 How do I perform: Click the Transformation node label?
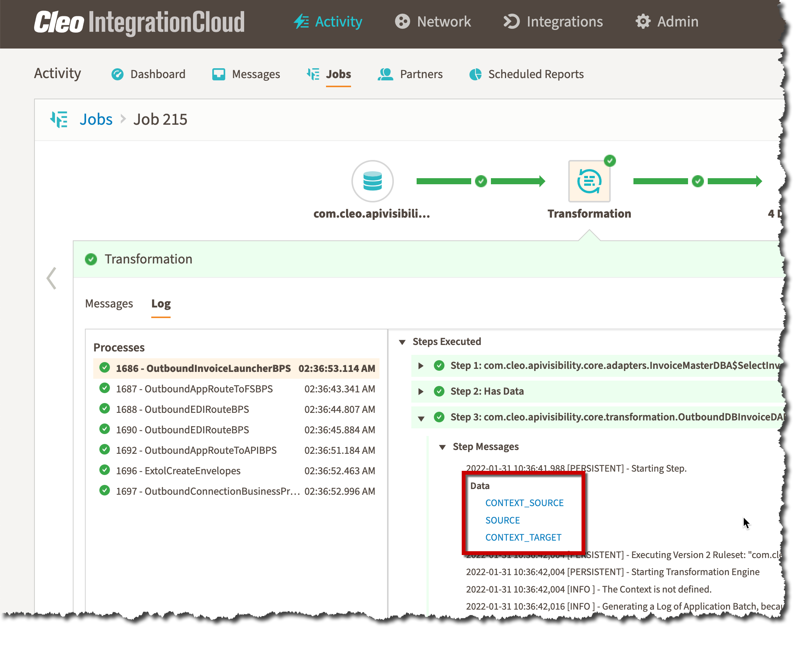click(x=589, y=214)
